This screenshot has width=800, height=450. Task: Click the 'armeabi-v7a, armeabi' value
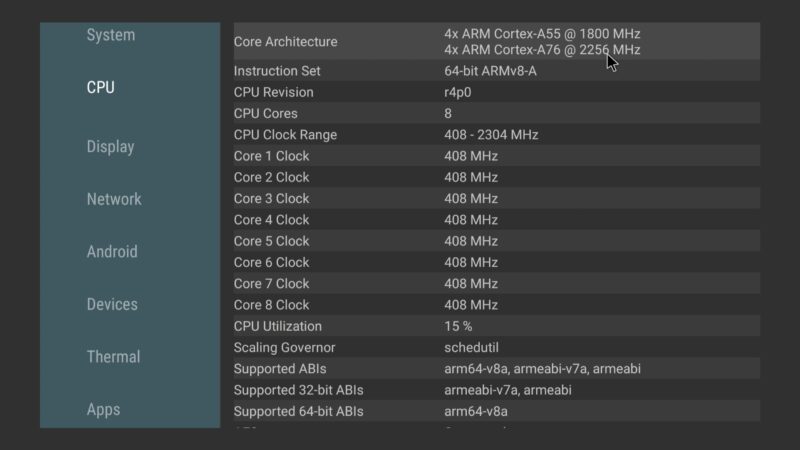(508, 390)
